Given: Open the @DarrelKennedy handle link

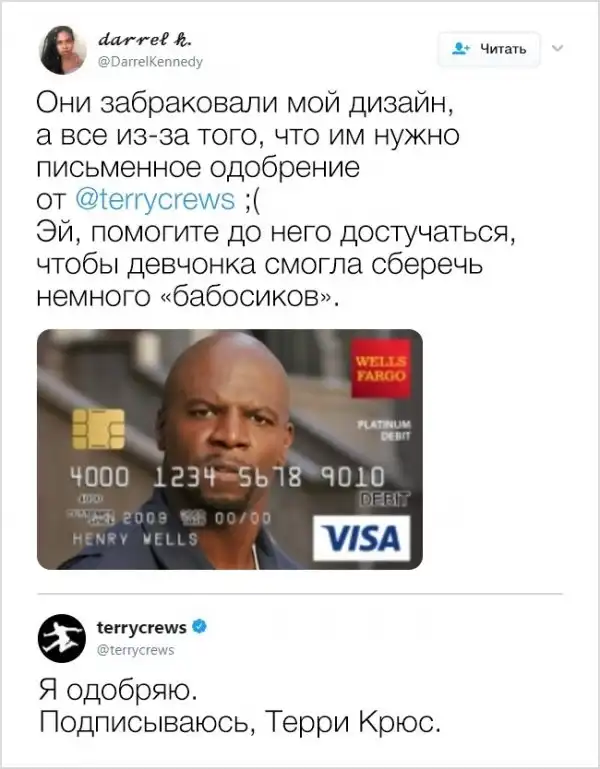Looking at the screenshot, I should pyautogui.click(x=150, y=62).
